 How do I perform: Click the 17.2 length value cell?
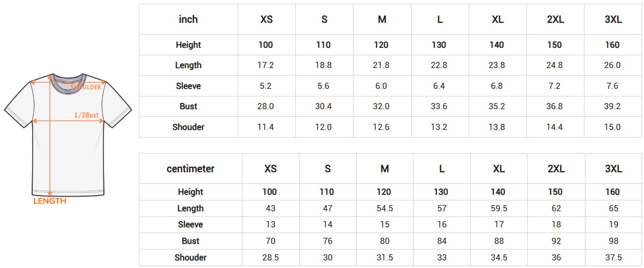pos(266,65)
